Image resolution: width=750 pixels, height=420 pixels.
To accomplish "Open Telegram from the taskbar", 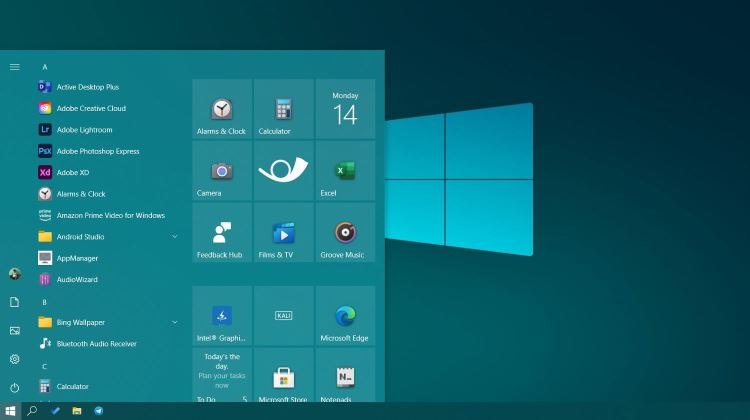I will [99, 411].
